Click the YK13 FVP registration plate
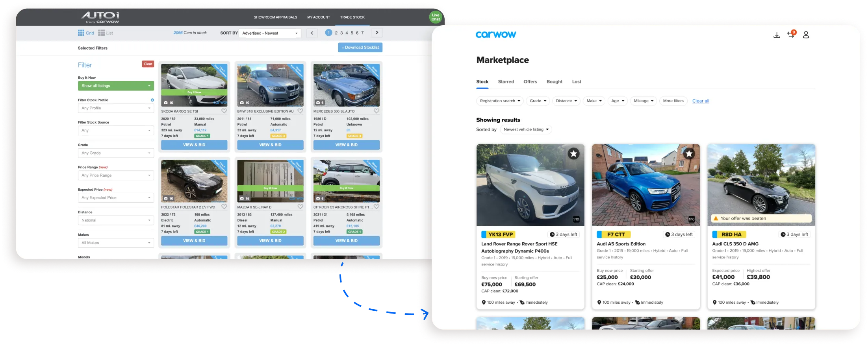This screenshot has height=345, width=868. [498, 234]
